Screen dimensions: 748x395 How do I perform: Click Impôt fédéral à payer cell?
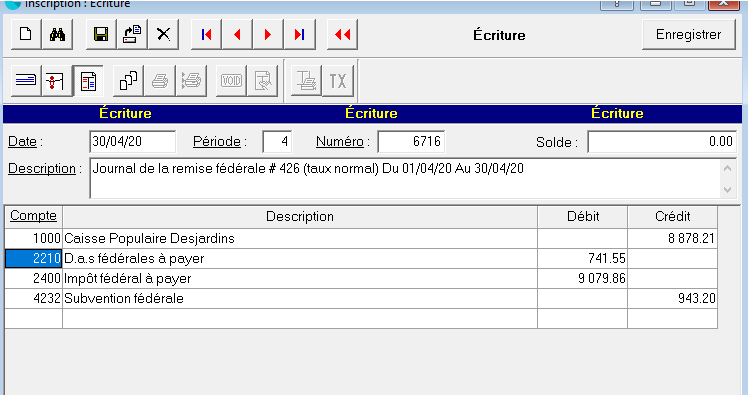pyautogui.click(x=300, y=278)
